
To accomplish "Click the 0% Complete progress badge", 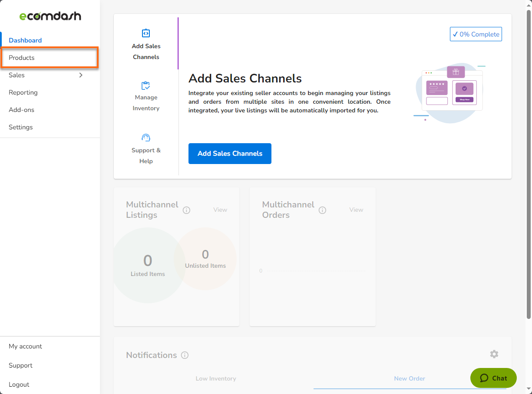I will (x=476, y=34).
